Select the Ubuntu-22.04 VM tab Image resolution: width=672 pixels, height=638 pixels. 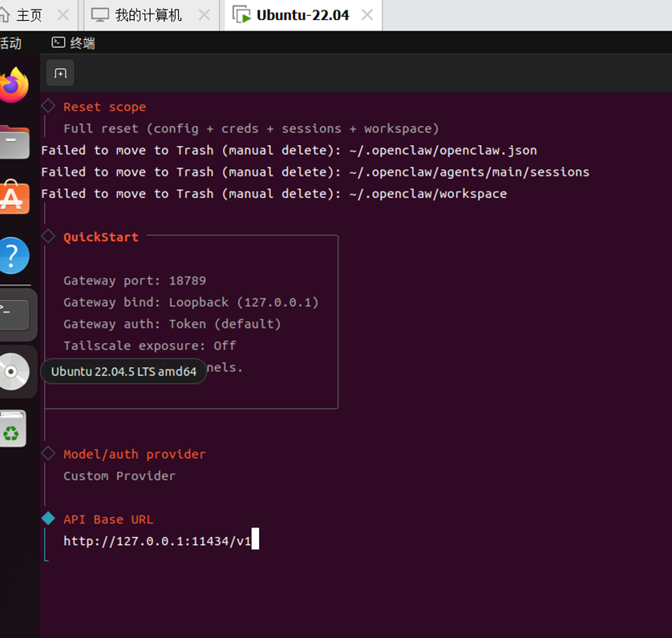(x=302, y=15)
